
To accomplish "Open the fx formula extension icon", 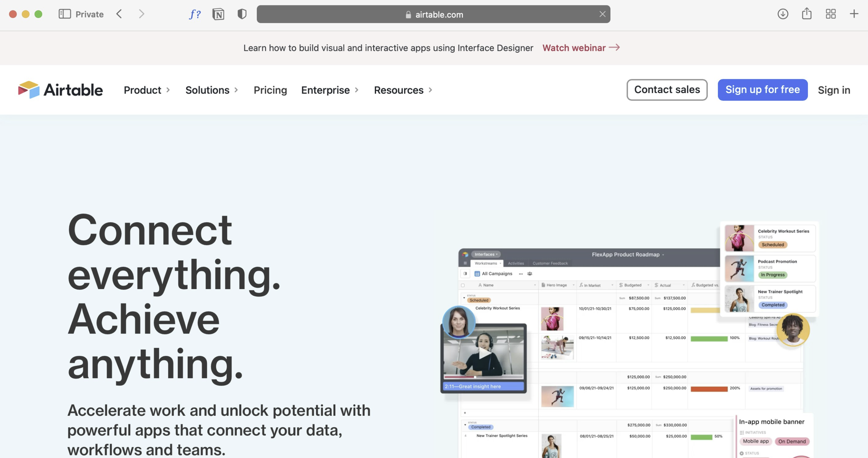I will click(x=195, y=14).
